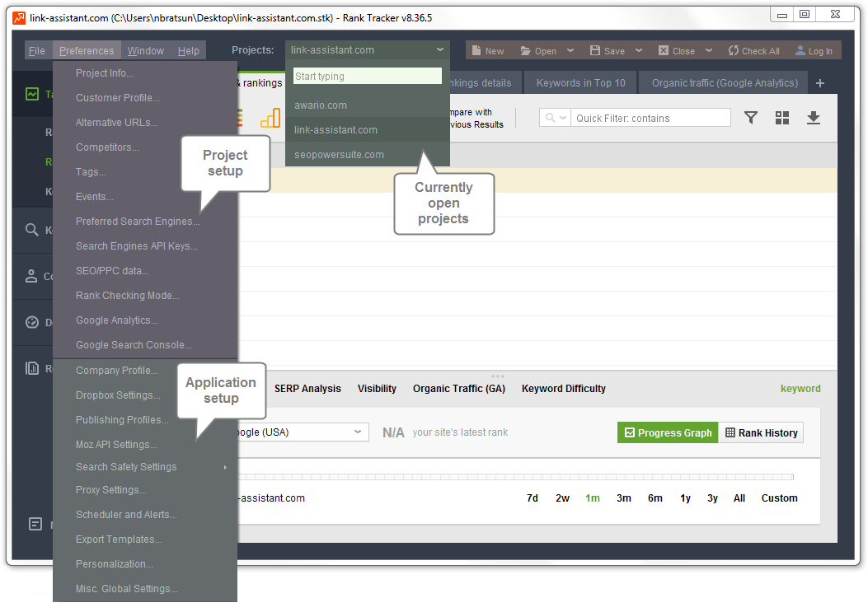Expand the Projects dropdown arrow
Image resolution: width=868 pixels, height=612 pixels.
(x=439, y=49)
